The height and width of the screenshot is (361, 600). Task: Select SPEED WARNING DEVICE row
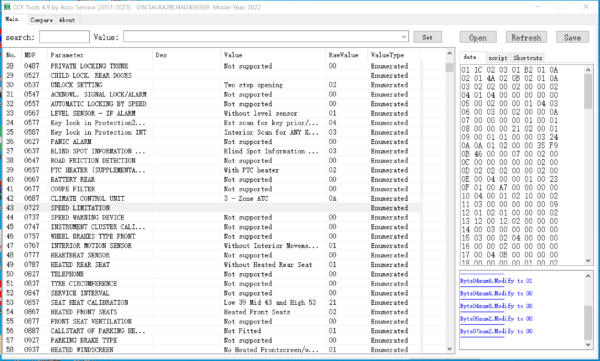click(x=212, y=217)
